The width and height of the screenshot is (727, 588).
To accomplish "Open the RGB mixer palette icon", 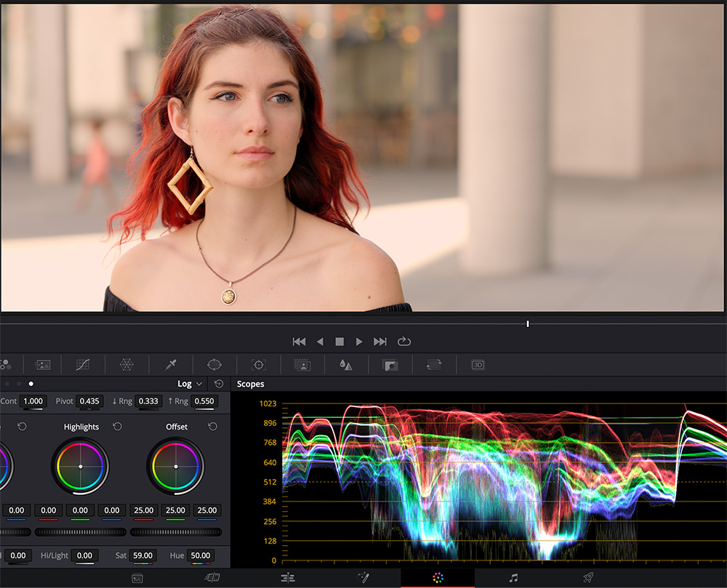I will pos(6,365).
